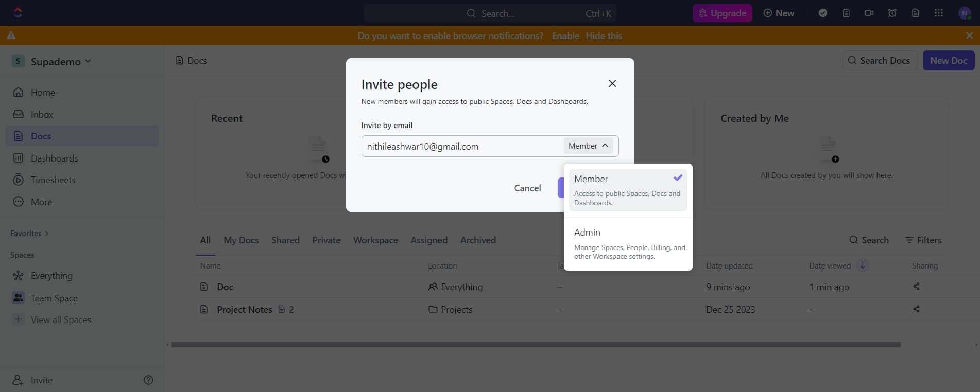Open the notepad icon in top bar
Image resolution: width=980 pixels, height=392 pixels.
pos(846,13)
